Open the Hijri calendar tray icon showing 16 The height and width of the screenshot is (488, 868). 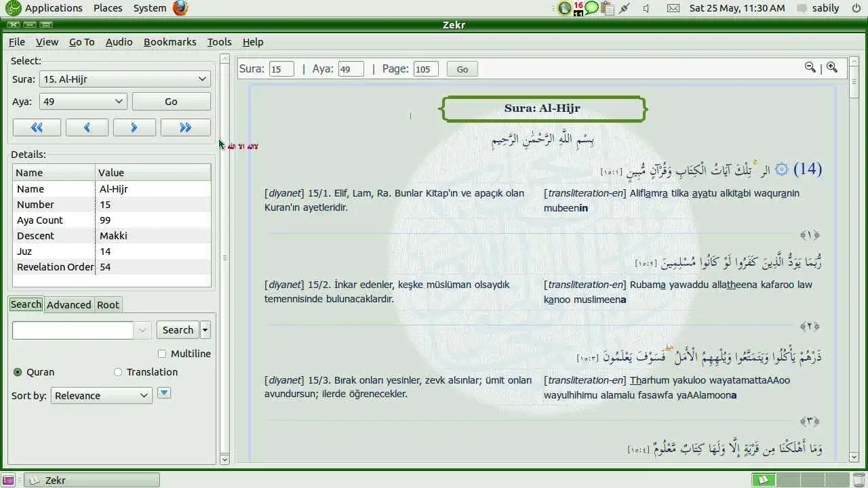point(578,8)
